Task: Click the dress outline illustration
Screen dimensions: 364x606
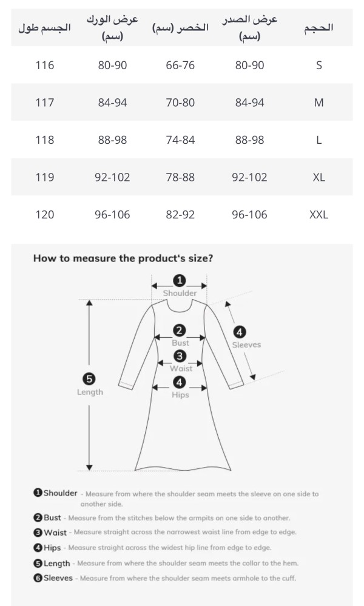Action: tap(182, 425)
